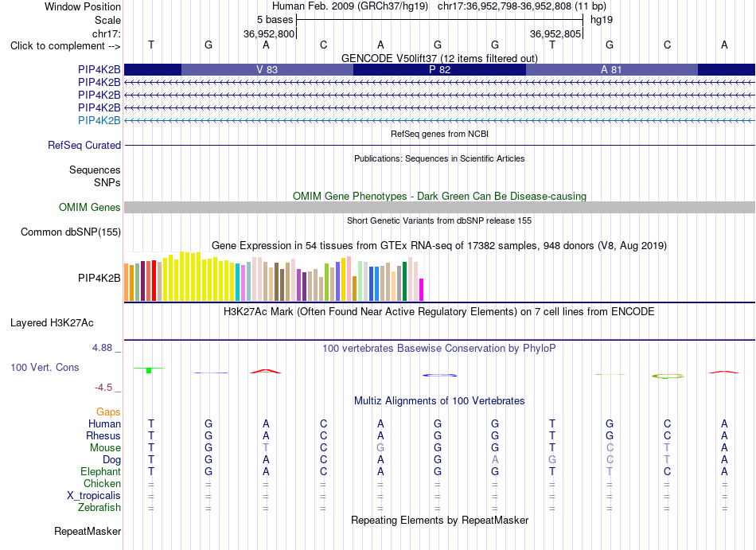Select the 'Scale' track label
This screenshot has width=756, height=550.
tap(107, 20)
